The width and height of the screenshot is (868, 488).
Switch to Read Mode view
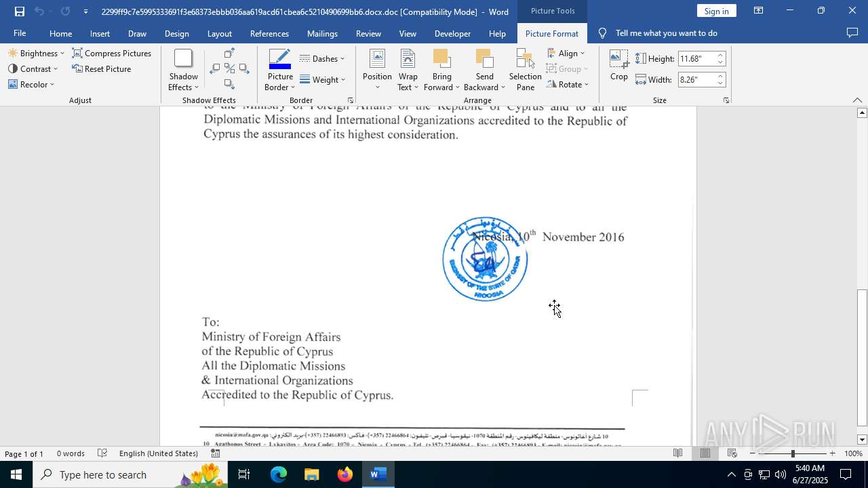677,453
